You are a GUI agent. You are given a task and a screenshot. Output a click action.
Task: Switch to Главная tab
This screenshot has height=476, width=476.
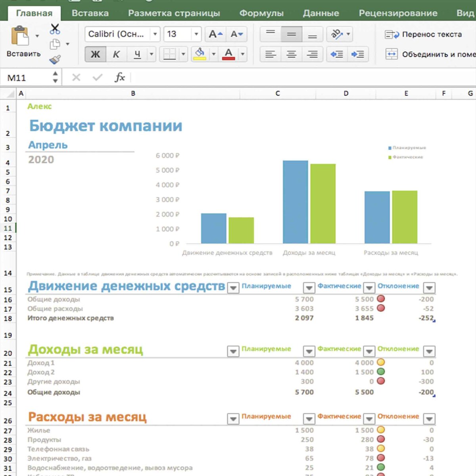click(34, 13)
